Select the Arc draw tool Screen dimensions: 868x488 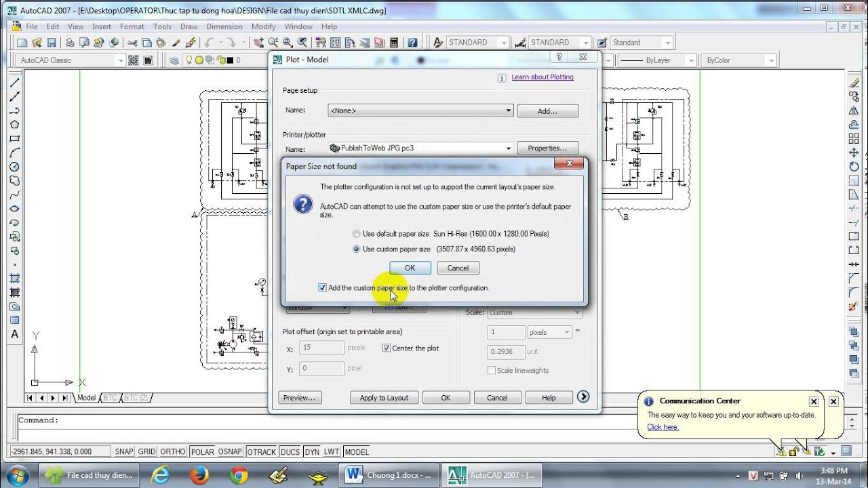[x=14, y=152]
